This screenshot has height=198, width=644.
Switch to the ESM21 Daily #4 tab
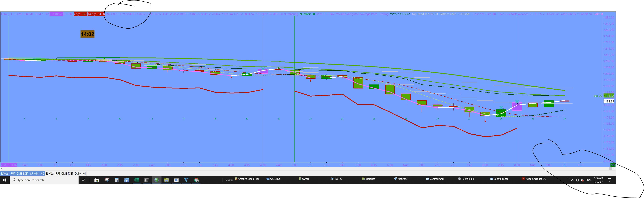65,173
